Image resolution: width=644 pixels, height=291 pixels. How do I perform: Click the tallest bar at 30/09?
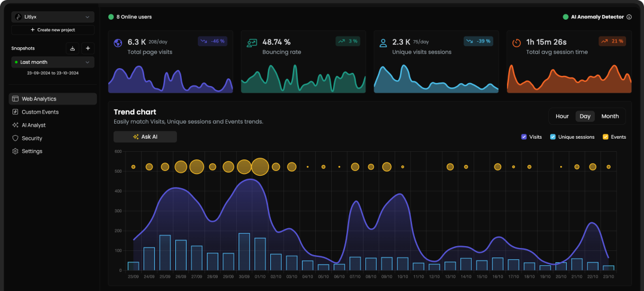244,252
